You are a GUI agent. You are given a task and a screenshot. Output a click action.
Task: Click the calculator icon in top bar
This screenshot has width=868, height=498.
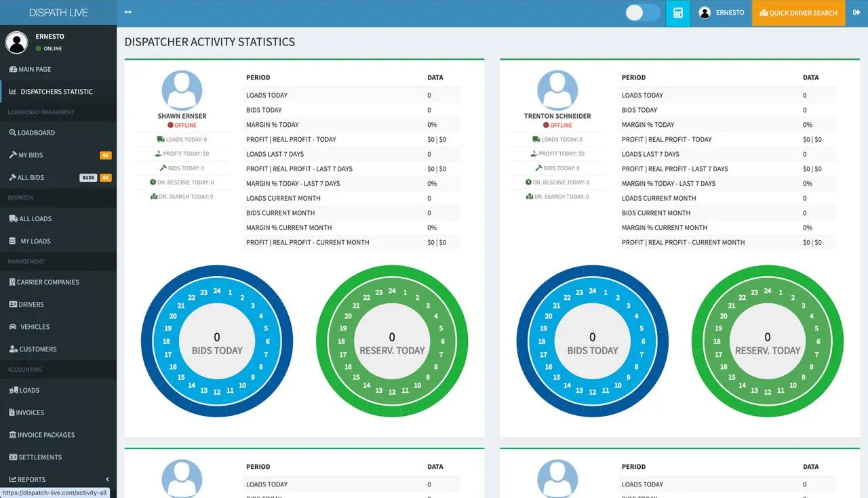677,13
